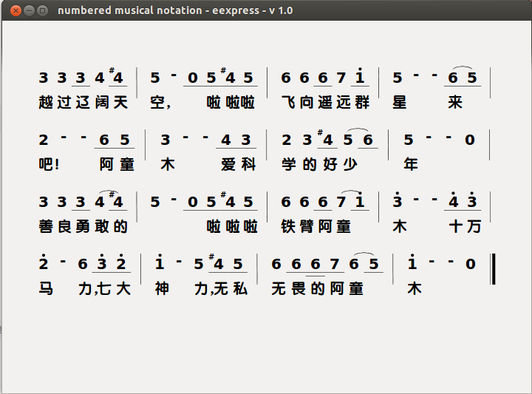Viewport: 532px width, 394px height.
Task: Select the lyric character 臂
Action: pos(307,226)
